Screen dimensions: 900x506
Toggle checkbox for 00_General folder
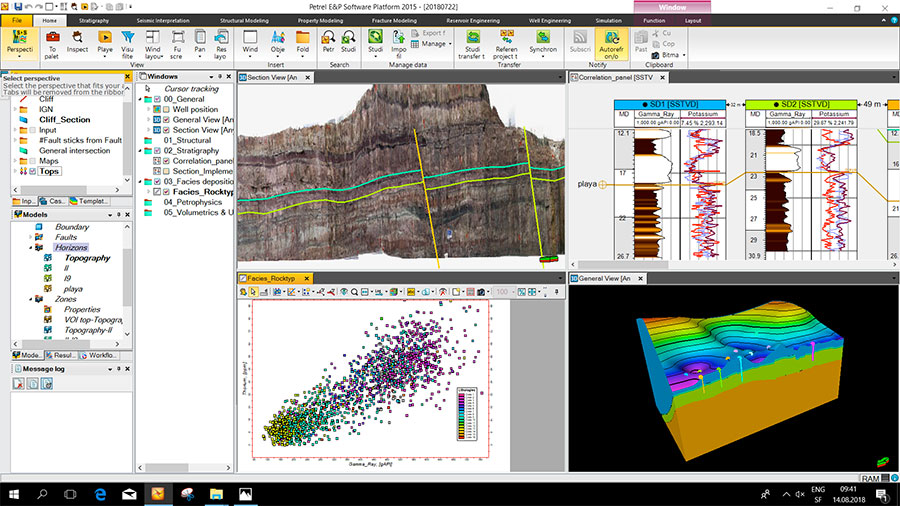157,99
